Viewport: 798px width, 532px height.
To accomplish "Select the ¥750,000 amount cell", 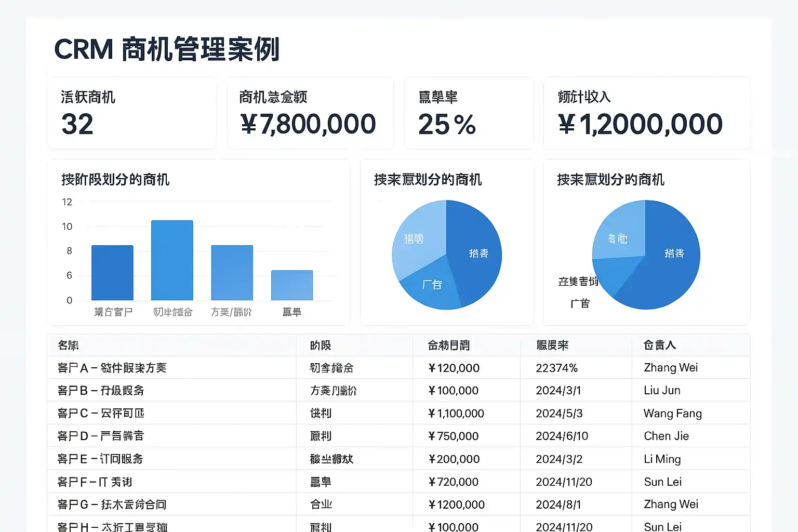I will tap(453, 436).
